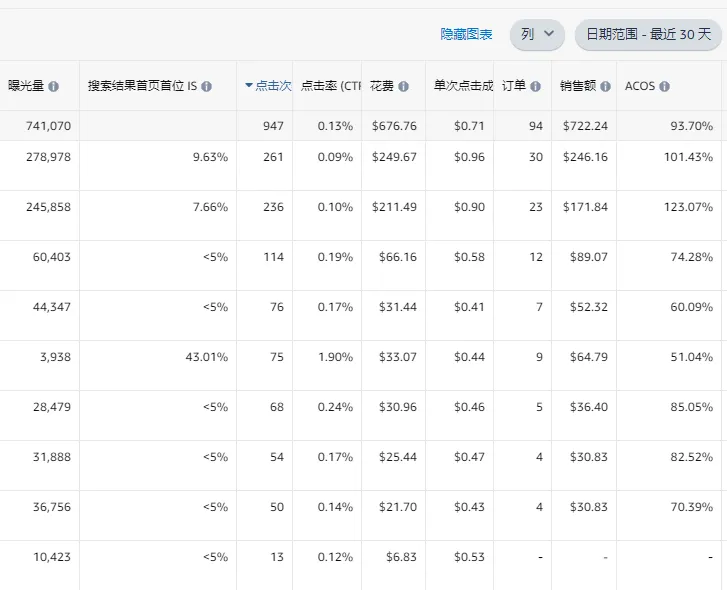Sort by 曝光量 column header

(x=26, y=86)
